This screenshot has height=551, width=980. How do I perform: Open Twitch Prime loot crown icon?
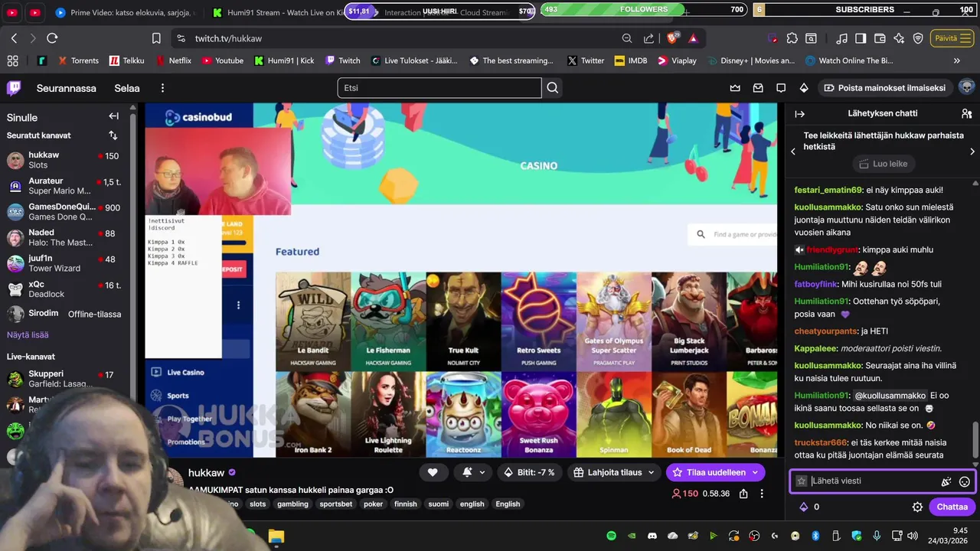[x=735, y=88]
